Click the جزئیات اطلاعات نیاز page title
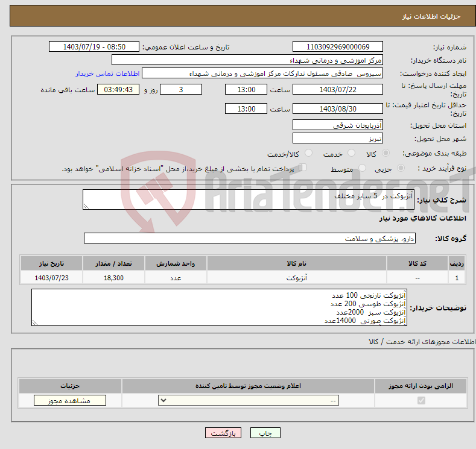476x449 pixels. tap(431, 16)
